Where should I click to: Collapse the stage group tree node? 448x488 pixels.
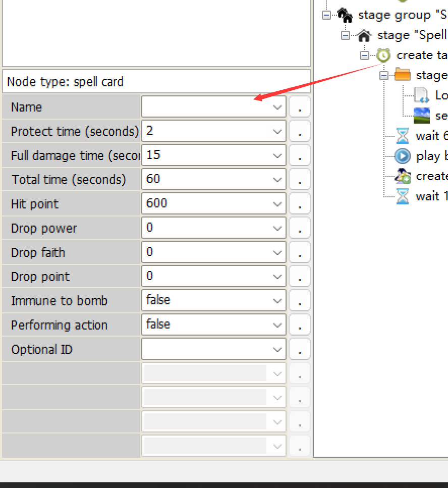tap(326, 15)
